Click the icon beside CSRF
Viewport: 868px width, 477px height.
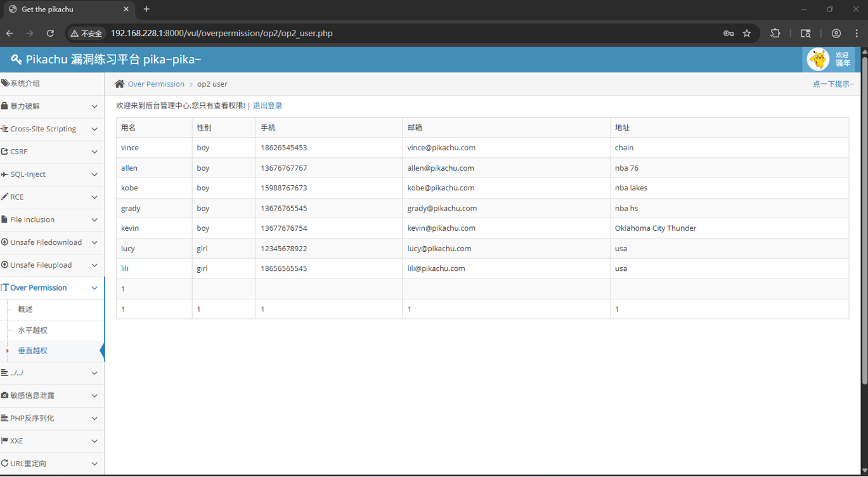click(x=4, y=152)
